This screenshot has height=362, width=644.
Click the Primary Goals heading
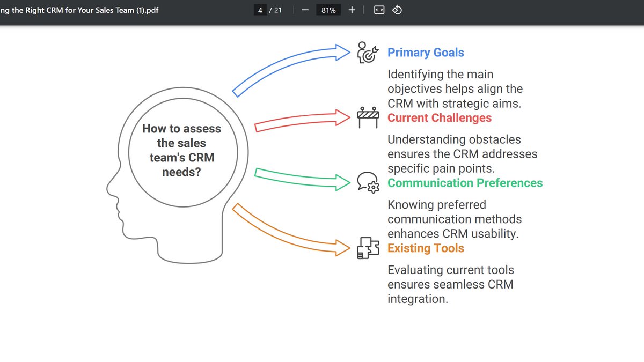click(426, 53)
